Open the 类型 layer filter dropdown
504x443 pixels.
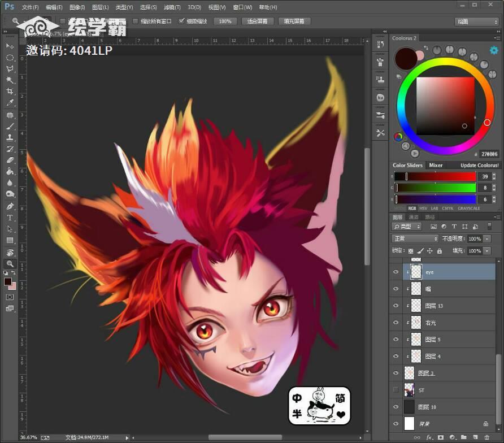(407, 227)
